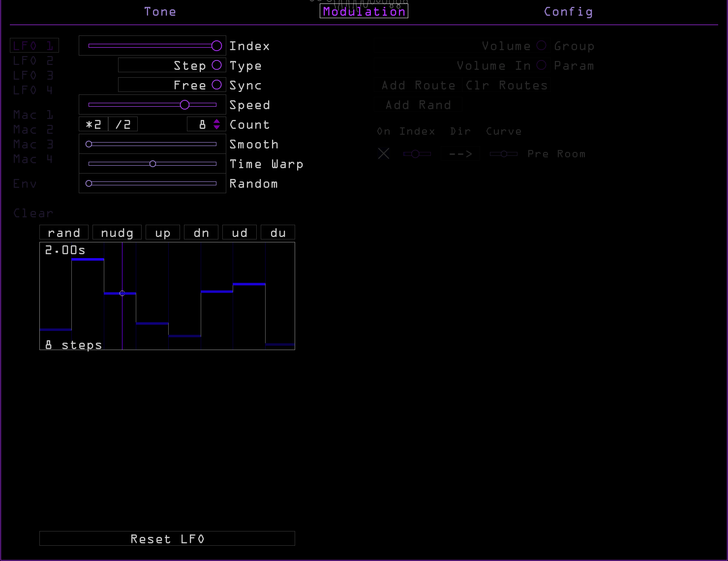This screenshot has width=728, height=561.
Task: Click the nudg button
Action: tap(117, 233)
